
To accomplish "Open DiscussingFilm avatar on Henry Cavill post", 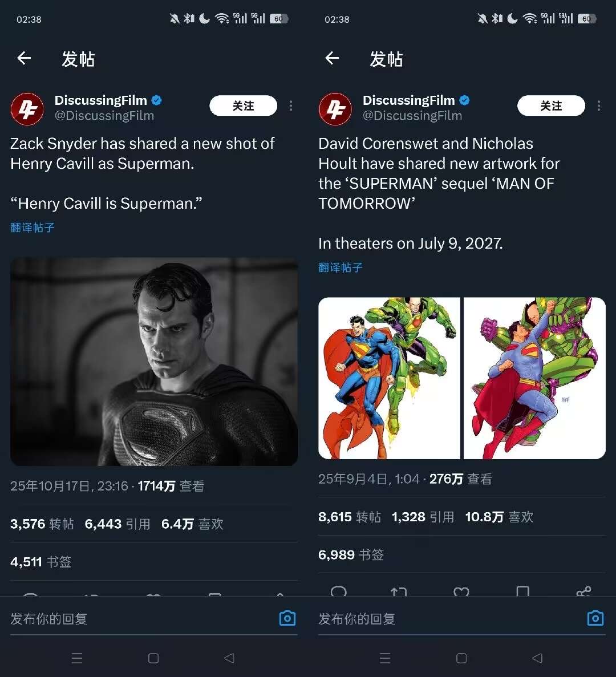I will tap(27, 108).
